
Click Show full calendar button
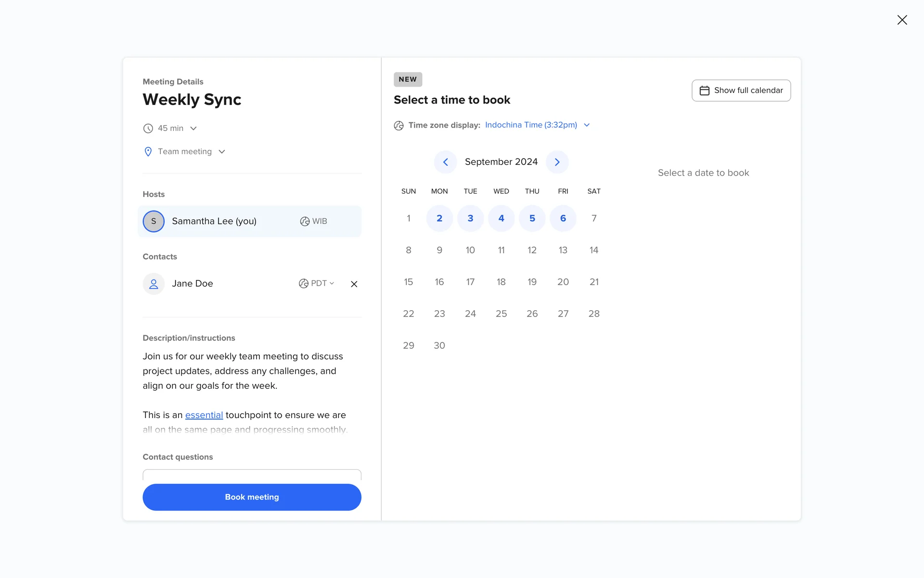[741, 91]
